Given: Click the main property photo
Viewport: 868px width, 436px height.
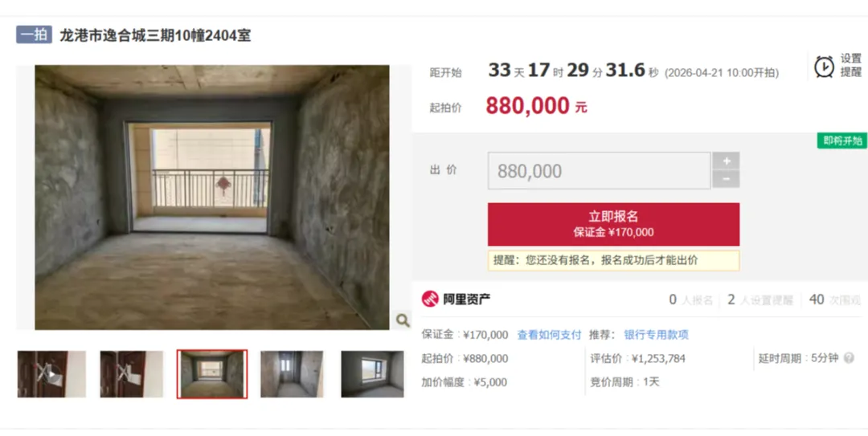Looking at the screenshot, I should 212,198.
